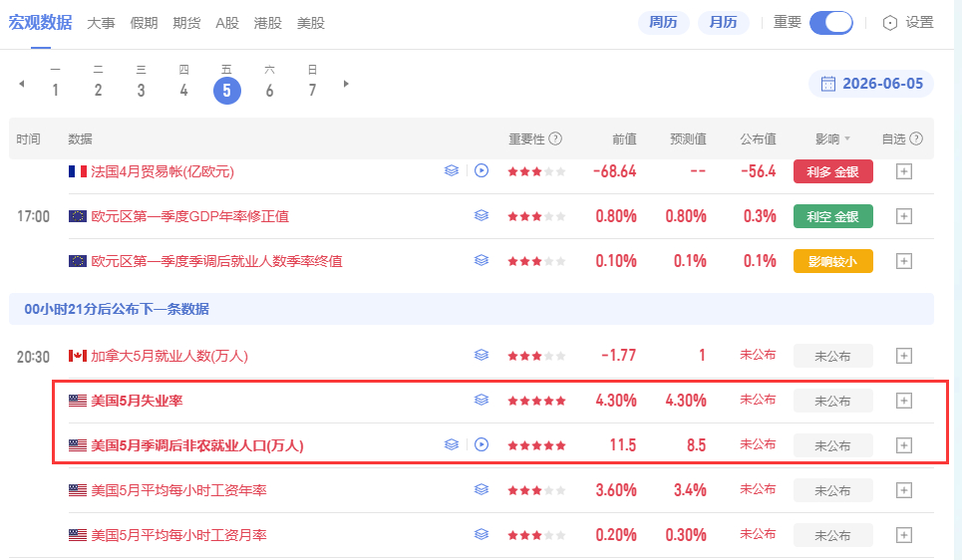Switch to the 大事 tab
The height and width of the screenshot is (560, 962).
102,23
